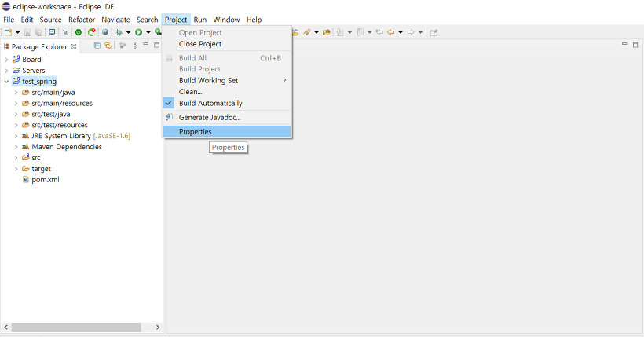Open the Run dropdown arrow
The image size is (644, 337).
coord(148,32)
